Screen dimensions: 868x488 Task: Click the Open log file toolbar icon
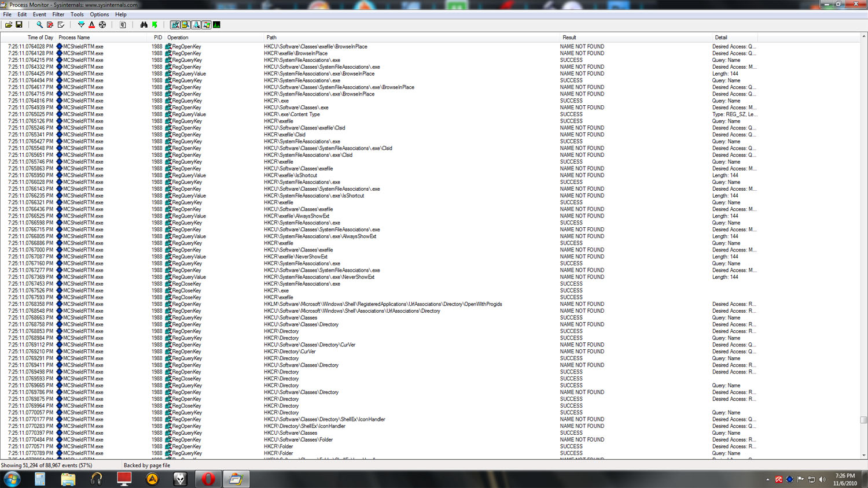click(9, 25)
